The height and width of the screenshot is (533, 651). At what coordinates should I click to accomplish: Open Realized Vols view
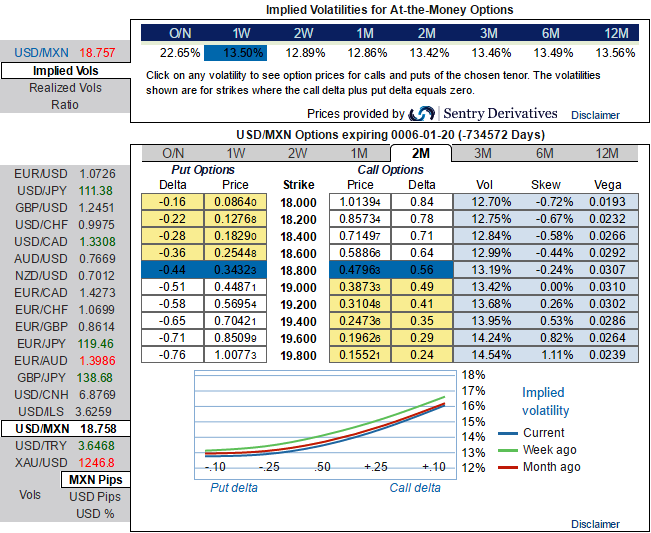click(64, 88)
